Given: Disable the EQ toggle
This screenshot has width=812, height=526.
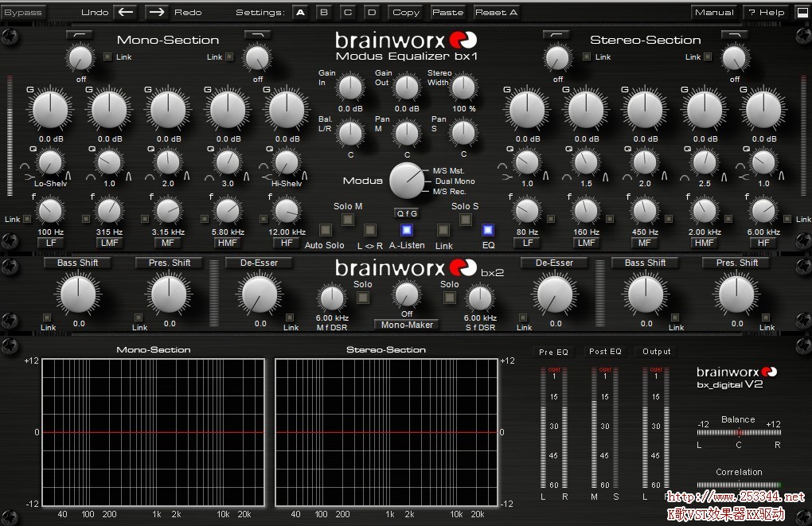Looking at the screenshot, I should pos(488,231).
